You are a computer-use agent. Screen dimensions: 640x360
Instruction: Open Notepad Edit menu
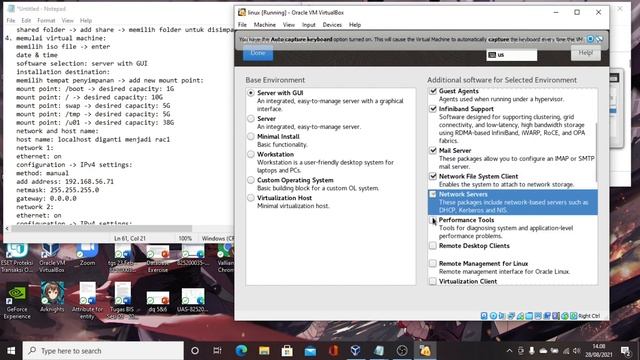(26, 20)
